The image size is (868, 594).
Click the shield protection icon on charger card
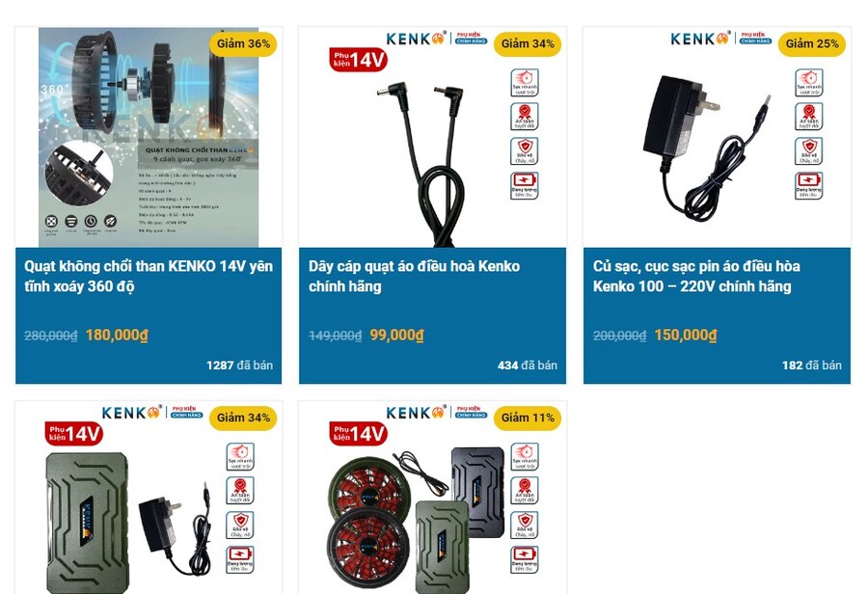[809, 151]
